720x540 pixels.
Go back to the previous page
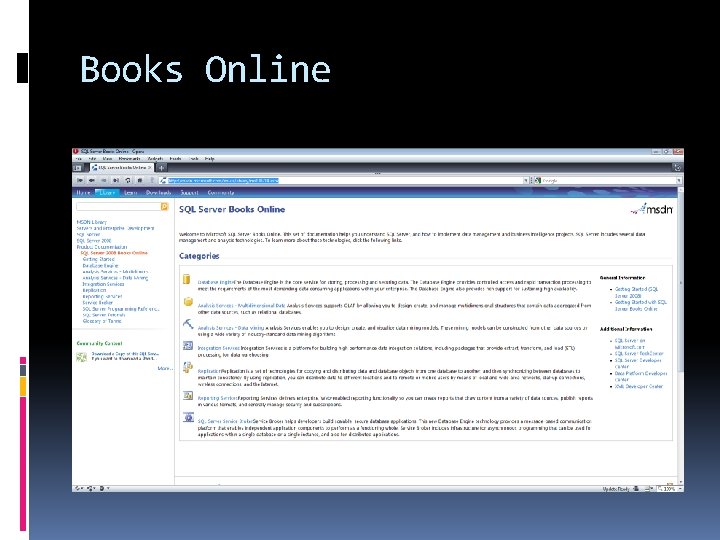[91, 180]
